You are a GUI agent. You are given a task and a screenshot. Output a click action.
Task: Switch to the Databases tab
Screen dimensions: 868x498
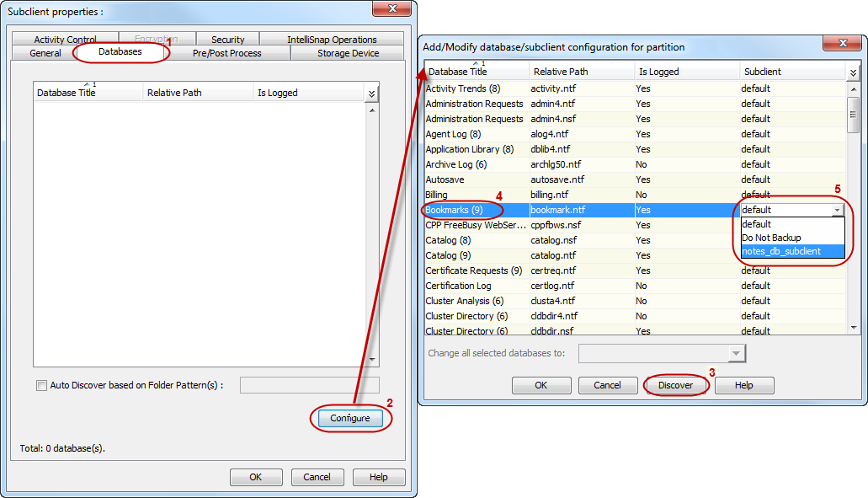coord(120,52)
